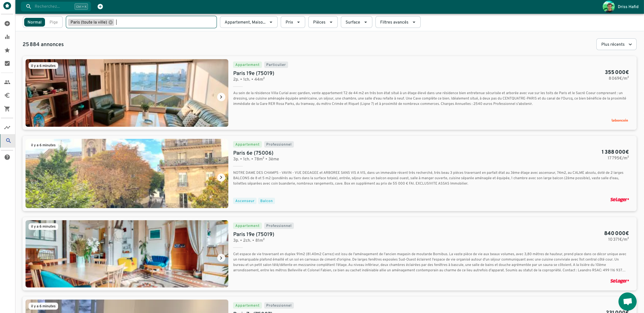Switch to Pige mode
Screen dimensions: 644x313
54,22
